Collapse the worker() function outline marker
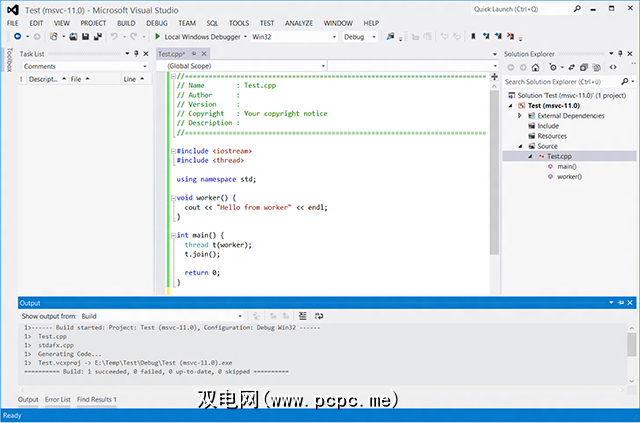640x423 pixels. tap(172, 198)
